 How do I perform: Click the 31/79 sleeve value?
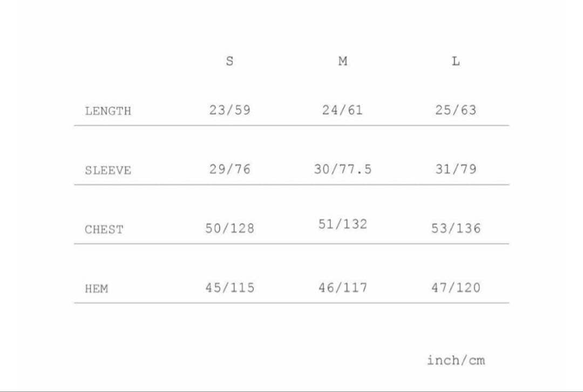point(456,169)
